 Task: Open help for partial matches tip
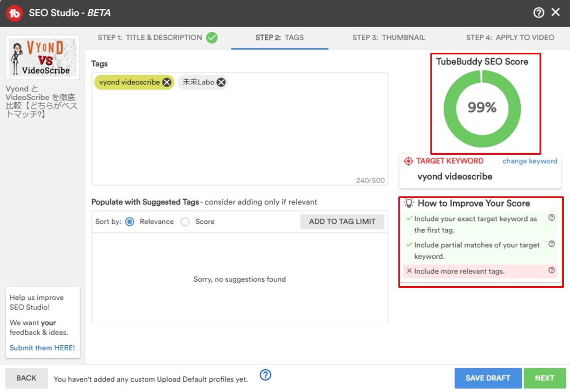coord(551,244)
